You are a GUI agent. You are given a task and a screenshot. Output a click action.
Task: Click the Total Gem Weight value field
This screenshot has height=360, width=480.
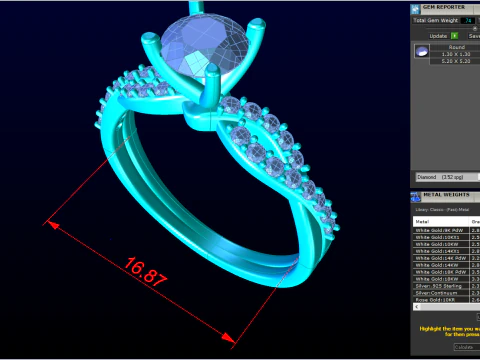point(468,21)
